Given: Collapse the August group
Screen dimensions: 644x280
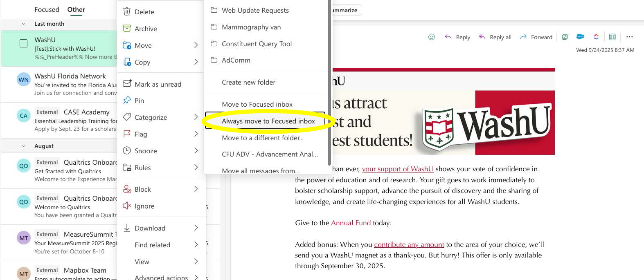Looking at the screenshot, I should [23, 146].
